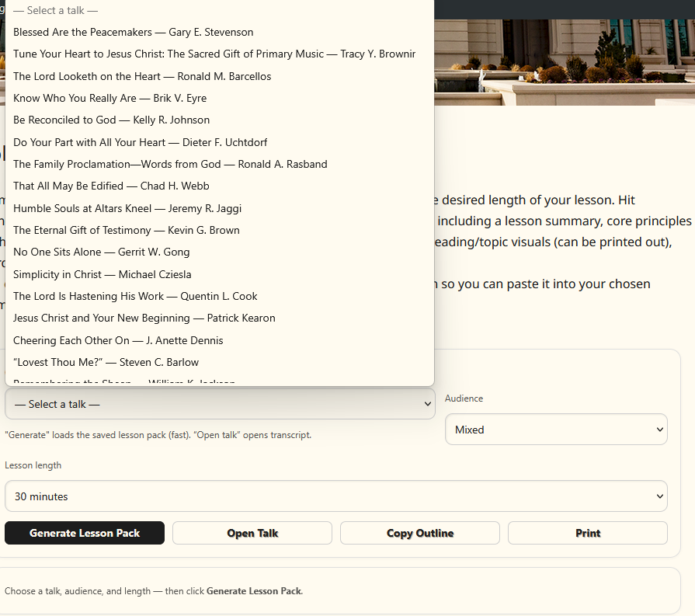
Task: Collapse the "Select a talk" dropdown
Action: [x=220, y=404]
